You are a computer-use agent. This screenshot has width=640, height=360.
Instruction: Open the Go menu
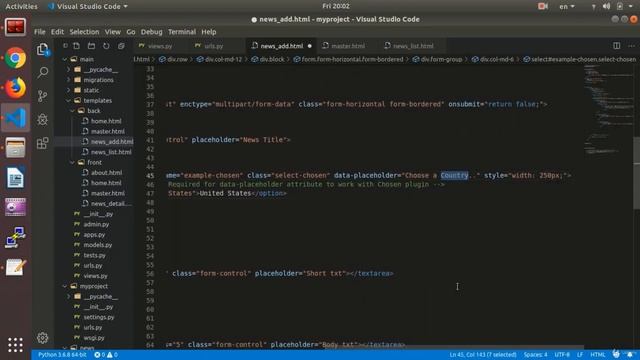click(x=131, y=32)
